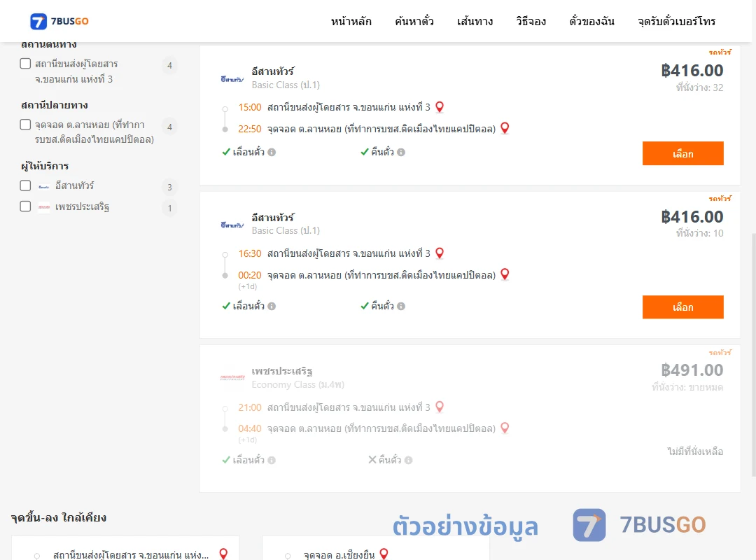Open map pin for 04:40 arrival stop
This screenshot has width=756, height=560.
tap(505, 428)
